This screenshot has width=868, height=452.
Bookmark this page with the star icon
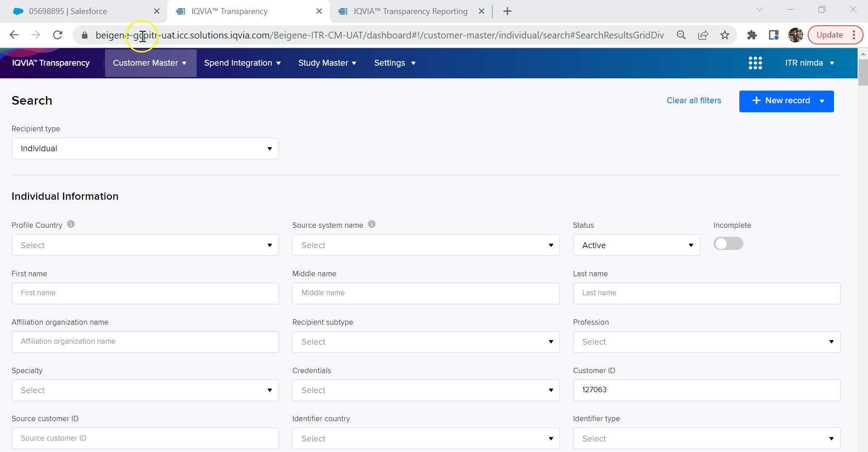click(725, 35)
